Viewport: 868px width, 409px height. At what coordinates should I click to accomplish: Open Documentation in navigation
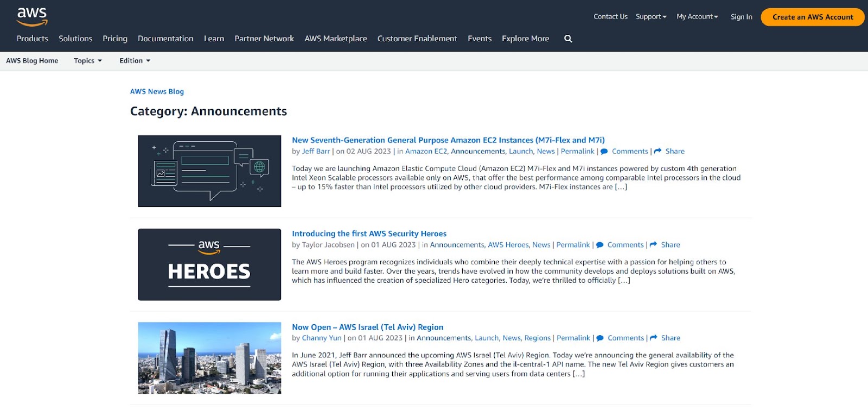tap(165, 39)
